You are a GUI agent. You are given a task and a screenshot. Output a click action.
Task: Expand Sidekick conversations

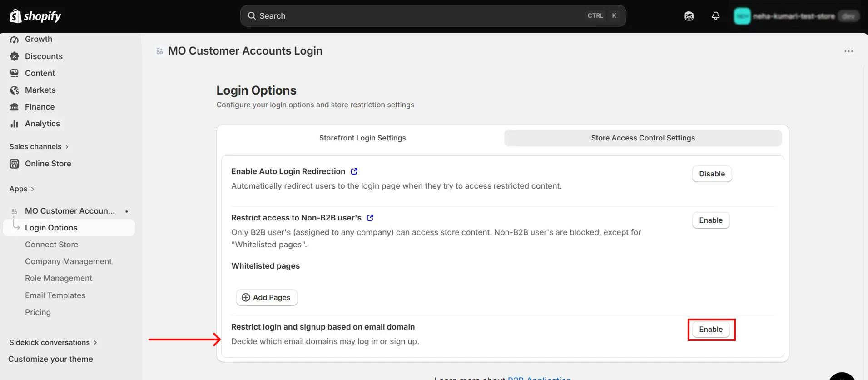tap(53, 342)
